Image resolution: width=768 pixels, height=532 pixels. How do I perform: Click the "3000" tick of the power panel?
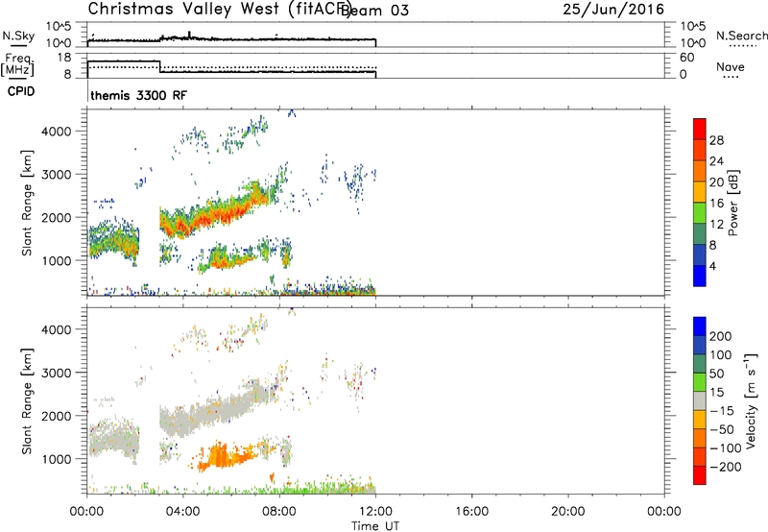57,175
